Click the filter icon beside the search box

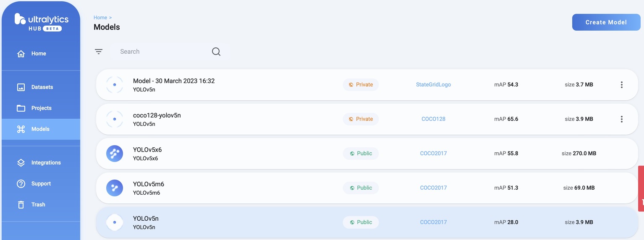click(99, 52)
